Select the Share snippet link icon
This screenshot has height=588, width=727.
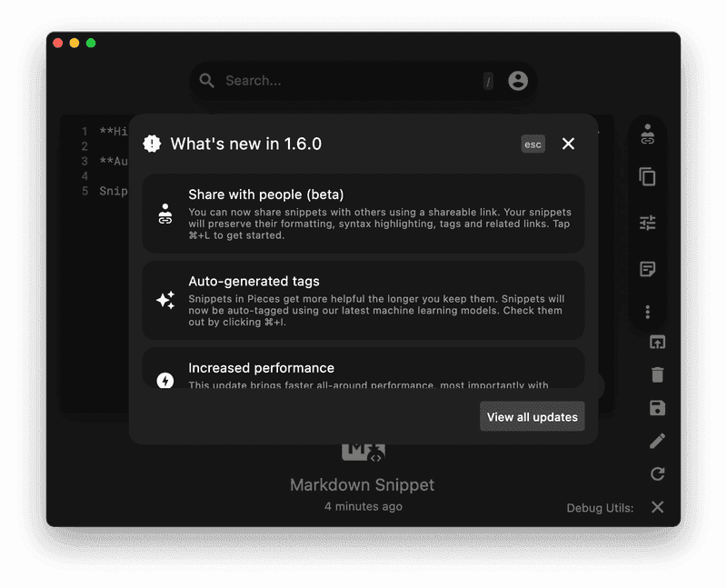(x=648, y=135)
